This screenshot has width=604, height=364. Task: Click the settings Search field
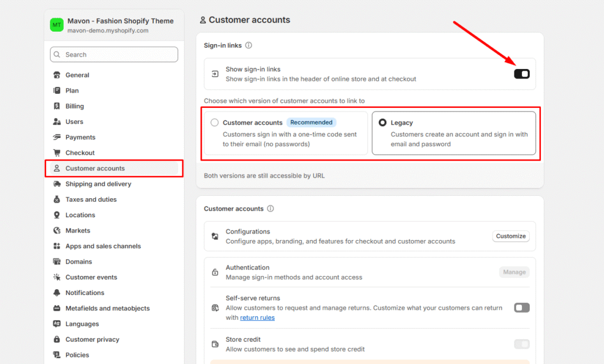(114, 54)
